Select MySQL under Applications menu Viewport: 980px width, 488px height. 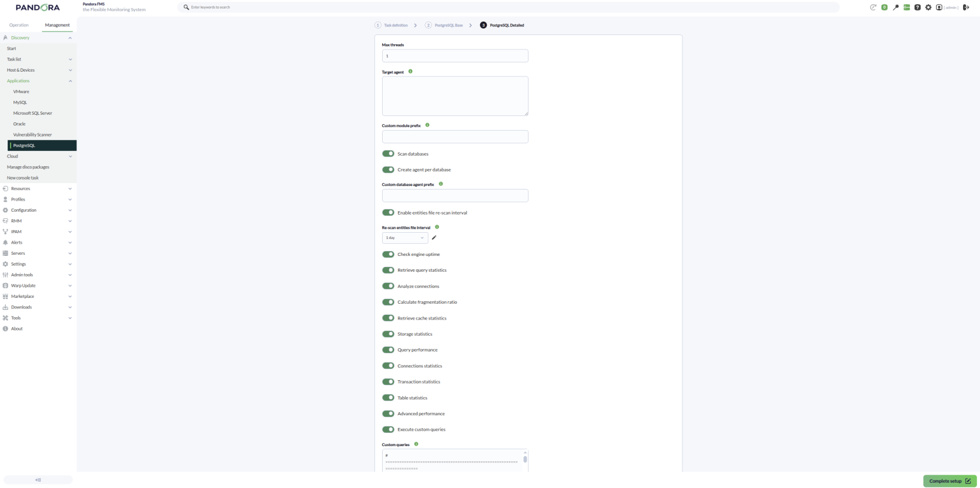pyautogui.click(x=20, y=102)
